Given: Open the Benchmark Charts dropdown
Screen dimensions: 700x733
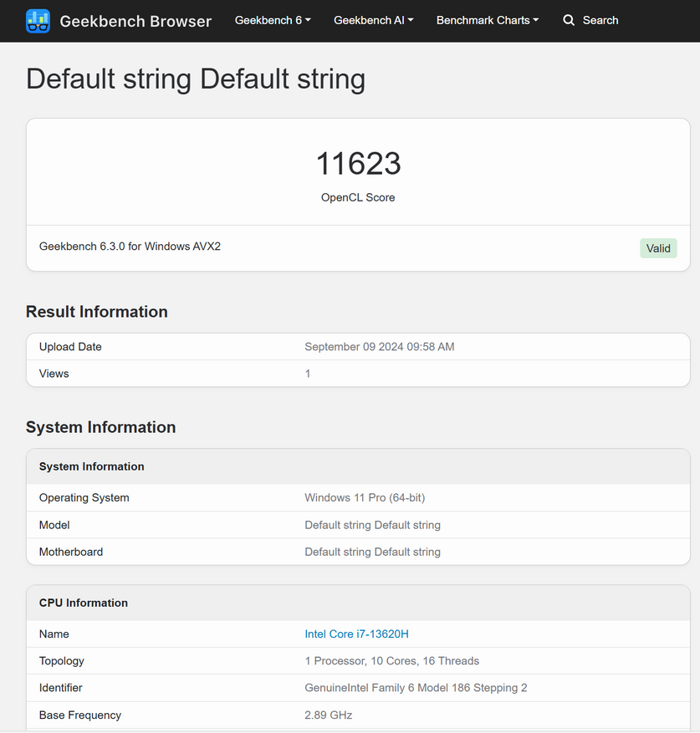Looking at the screenshot, I should (x=487, y=20).
